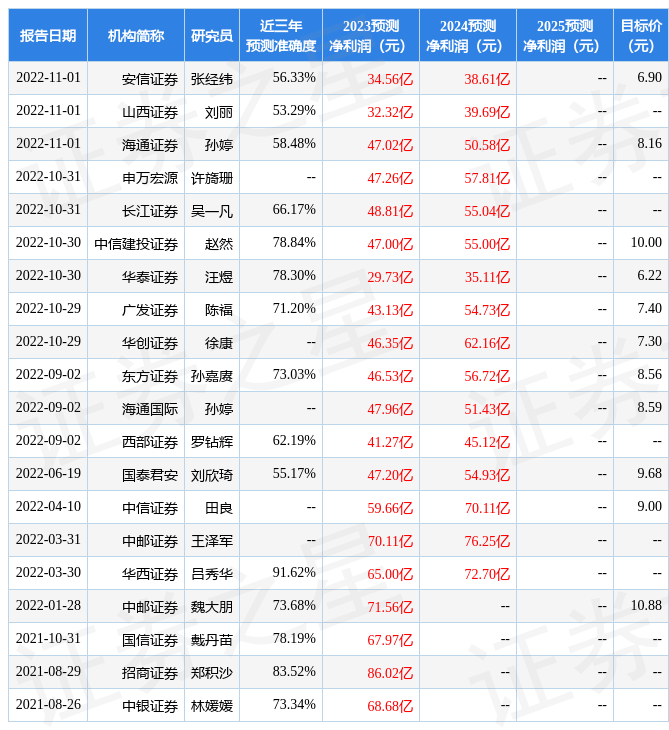
Task: Select the 2025预测净利润 column header
Action: click(x=564, y=35)
